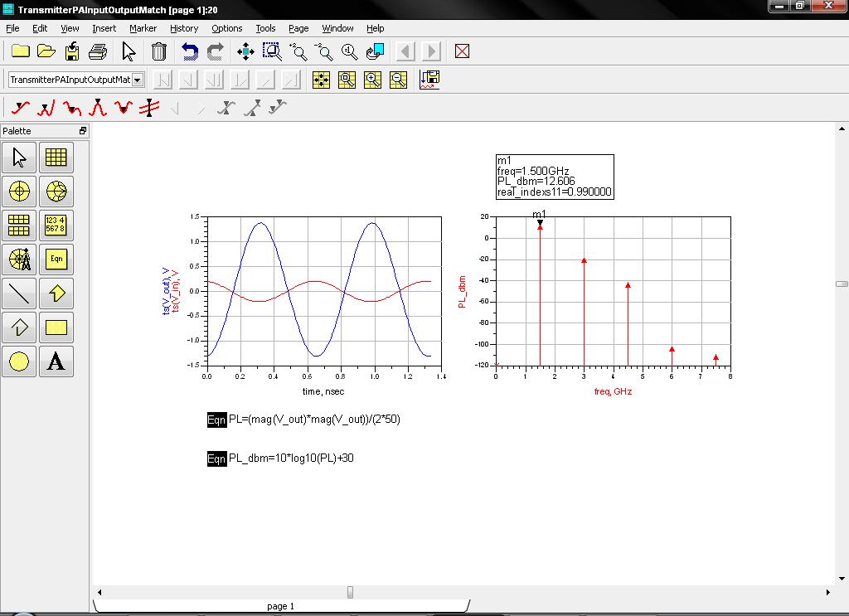The width and height of the screenshot is (849, 616).
Task: Insert an equation using the Eqn palette button
Action: pyautogui.click(x=56, y=259)
